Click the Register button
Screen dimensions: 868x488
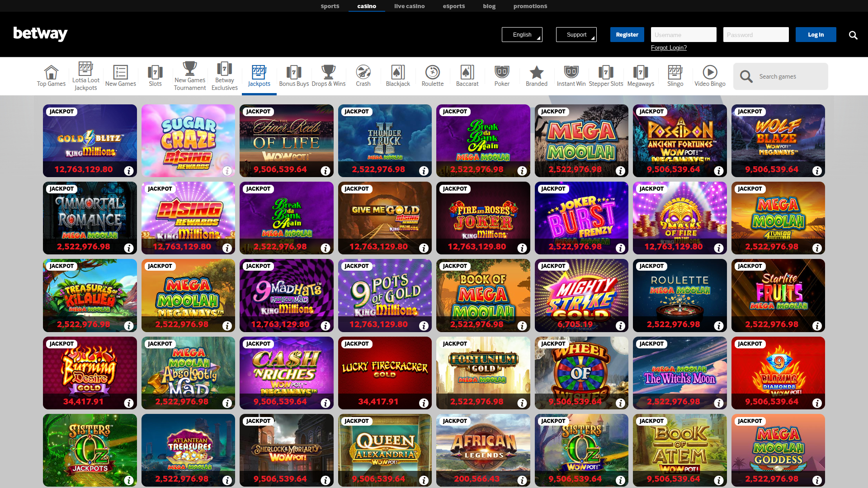627,34
